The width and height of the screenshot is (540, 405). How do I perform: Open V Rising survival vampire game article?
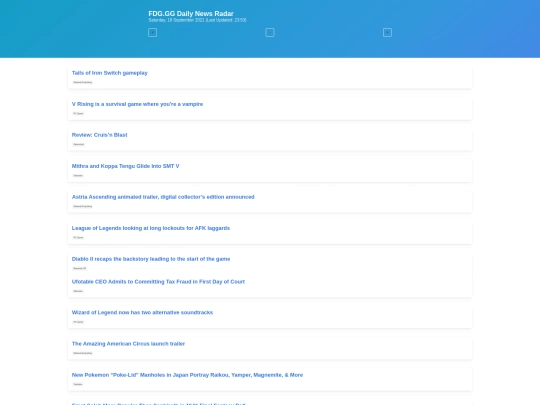(137, 104)
